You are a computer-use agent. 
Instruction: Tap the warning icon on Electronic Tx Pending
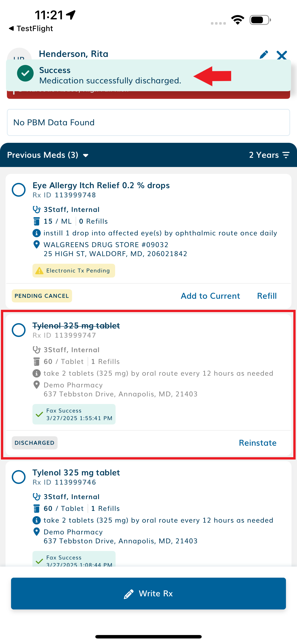(39, 270)
